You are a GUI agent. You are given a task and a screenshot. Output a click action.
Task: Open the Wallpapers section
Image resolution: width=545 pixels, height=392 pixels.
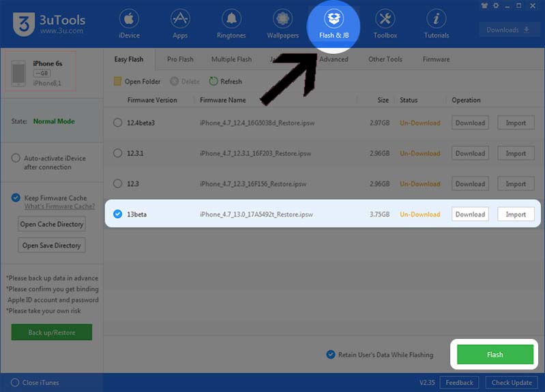click(282, 24)
